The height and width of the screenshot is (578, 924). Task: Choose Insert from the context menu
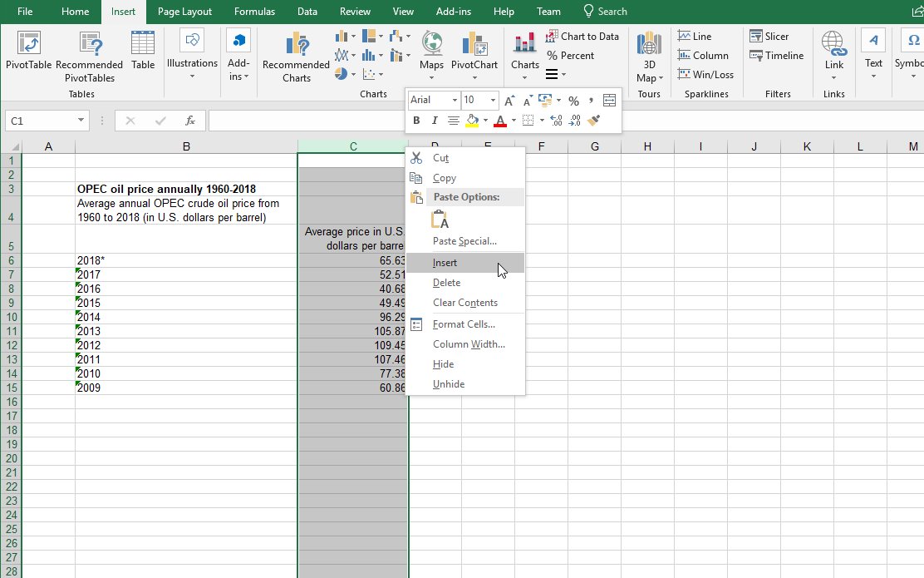[x=465, y=263]
